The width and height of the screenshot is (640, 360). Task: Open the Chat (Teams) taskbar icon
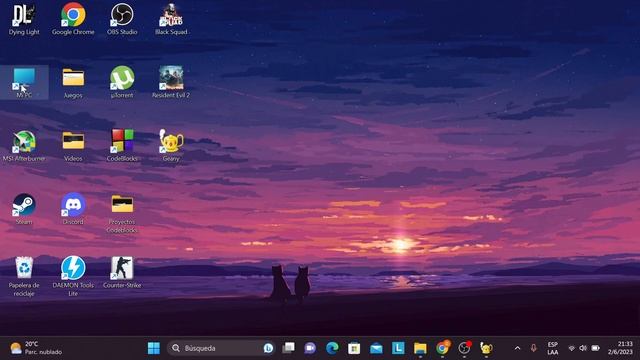[310, 348]
